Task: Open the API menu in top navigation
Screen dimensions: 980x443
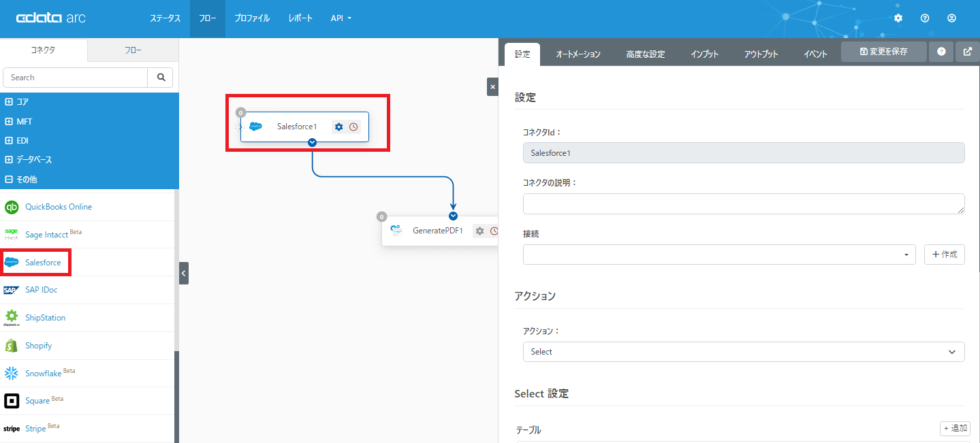Action: [341, 18]
